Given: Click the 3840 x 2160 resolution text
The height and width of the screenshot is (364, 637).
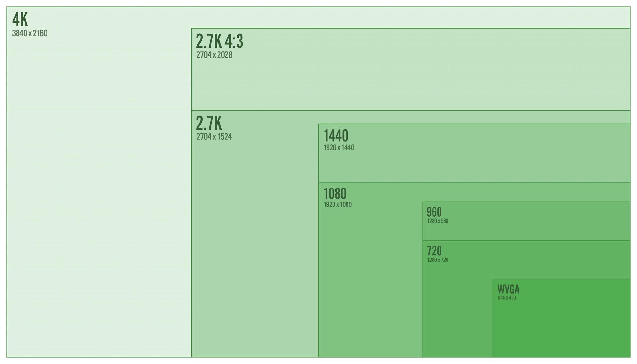Looking at the screenshot, I should [x=30, y=33].
